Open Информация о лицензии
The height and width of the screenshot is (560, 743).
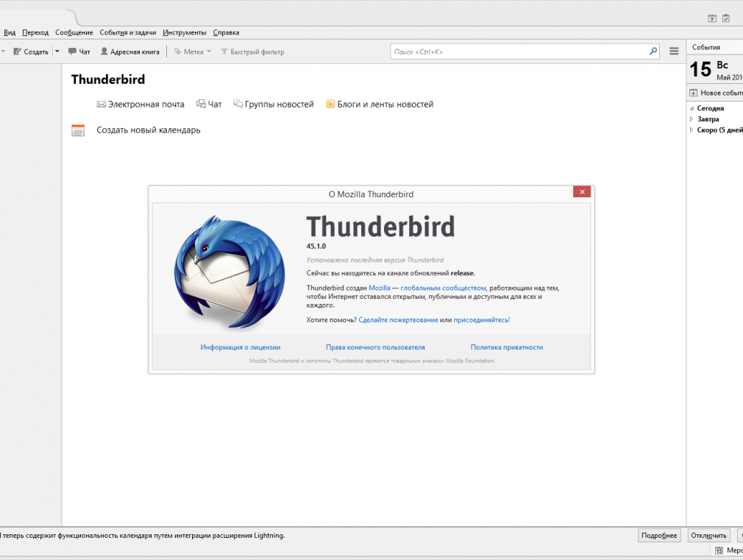tap(241, 347)
